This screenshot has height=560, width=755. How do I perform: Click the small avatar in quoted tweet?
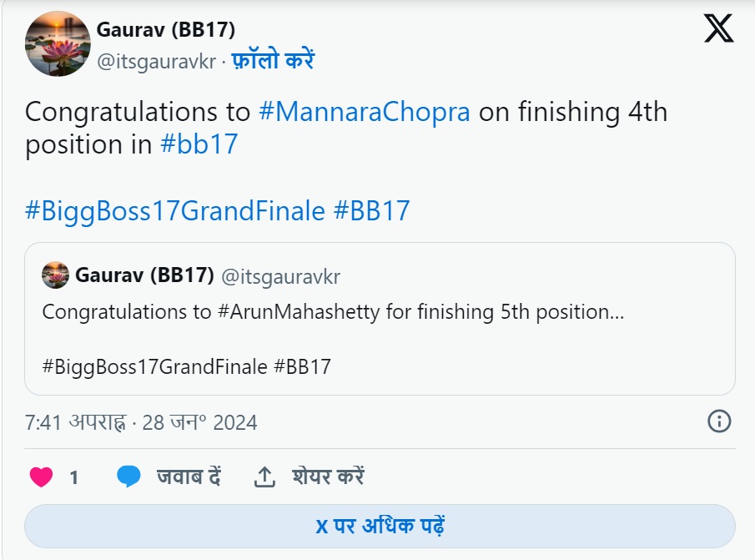click(x=56, y=275)
